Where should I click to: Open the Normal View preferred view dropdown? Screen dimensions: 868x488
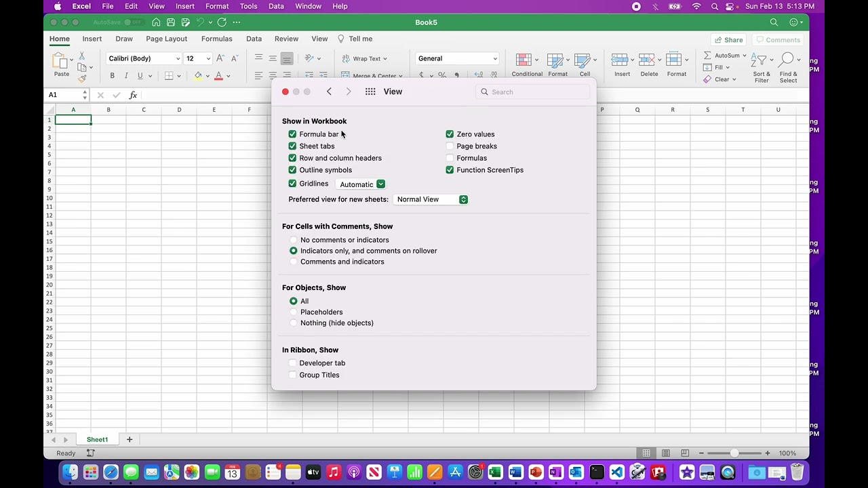(x=431, y=199)
